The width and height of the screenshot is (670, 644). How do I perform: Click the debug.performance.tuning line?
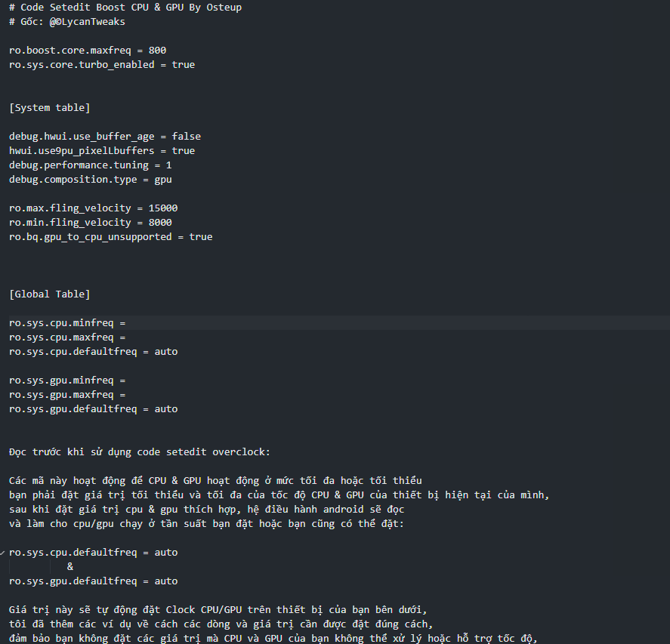(x=91, y=165)
